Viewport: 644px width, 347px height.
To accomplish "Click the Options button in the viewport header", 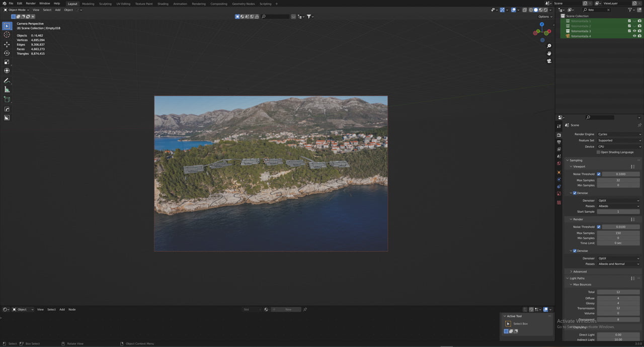I will point(544,17).
